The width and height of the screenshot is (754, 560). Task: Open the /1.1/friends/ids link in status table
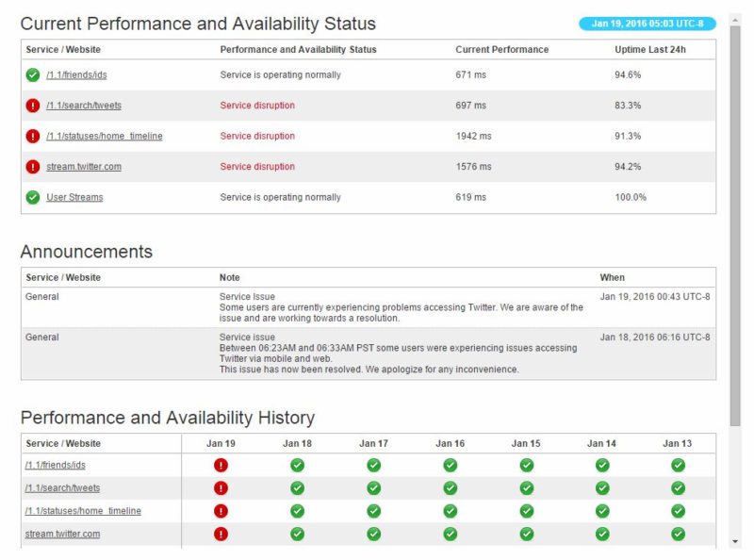[x=70, y=75]
